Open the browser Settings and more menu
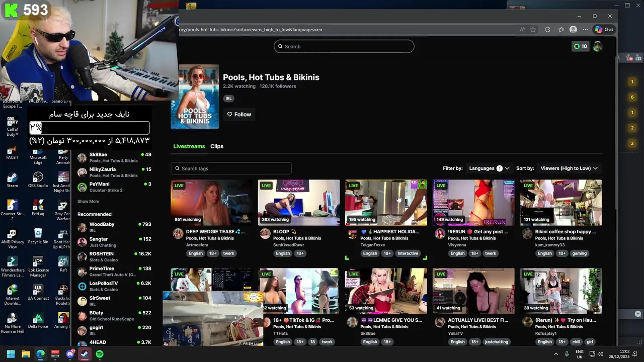Screen dimensions: 644x362 pyautogui.click(x=585, y=30)
